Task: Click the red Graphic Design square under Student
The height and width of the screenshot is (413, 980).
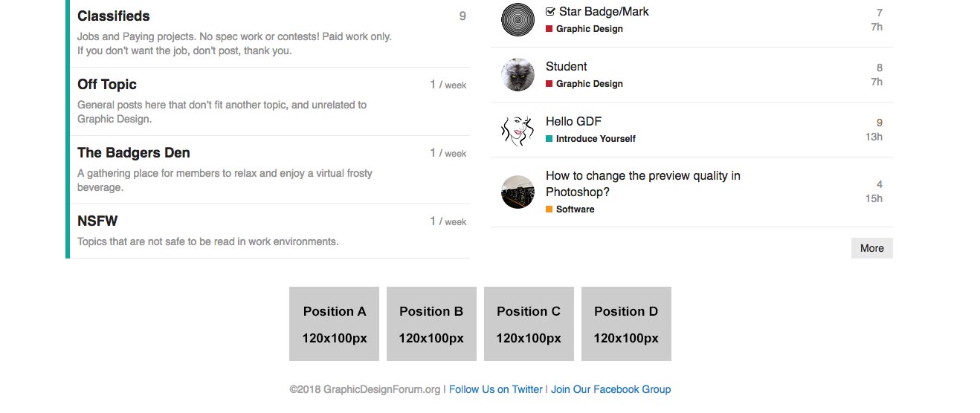Action: coord(549,84)
